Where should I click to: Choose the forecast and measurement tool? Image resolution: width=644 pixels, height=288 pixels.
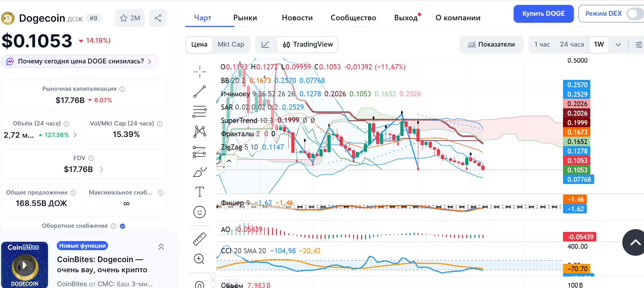click(199, 152)
